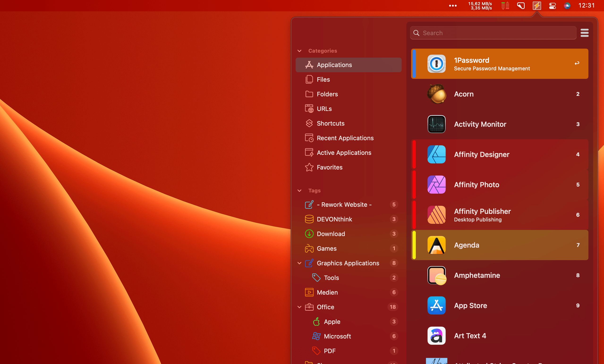Click the green Apple tag icon
The height and width of the screenshot is (364, 604).
coord(316,321)
